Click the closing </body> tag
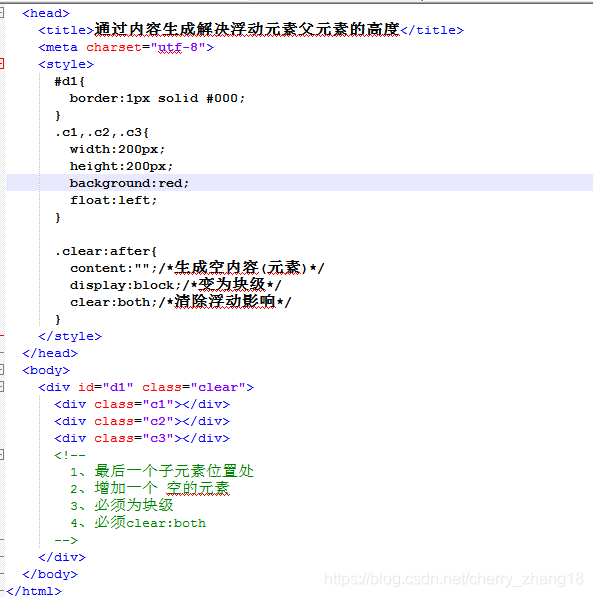593x597 pixels. [50, 574]
